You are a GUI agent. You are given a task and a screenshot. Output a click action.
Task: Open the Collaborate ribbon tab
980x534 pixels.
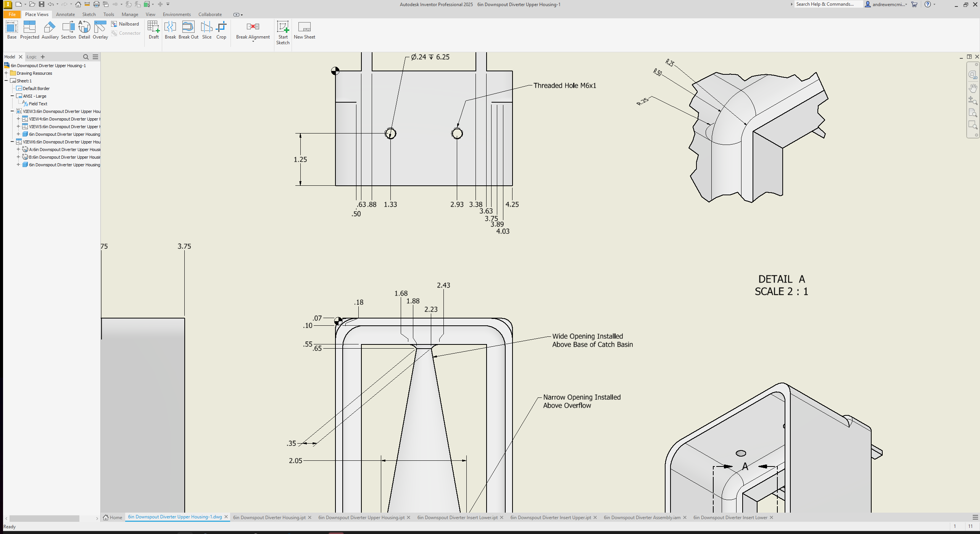(210, 14)
